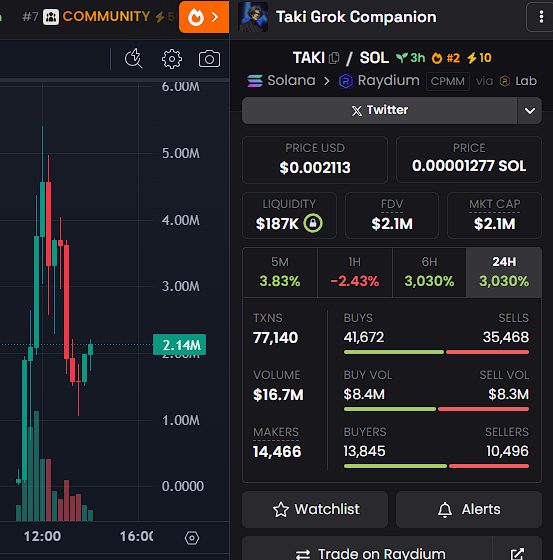Open the Alerts button
Image resolution: width=553 pixels, height=560 pixels.
click(x=469, y=509)
